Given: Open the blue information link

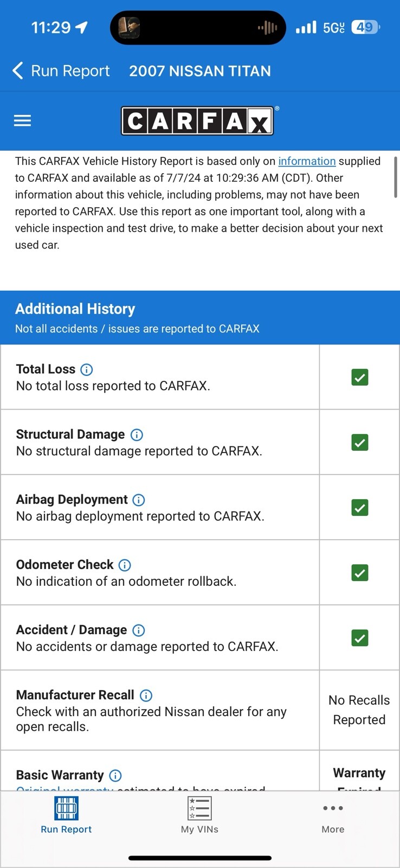Looking at the screenshot, I should point(307,161).
